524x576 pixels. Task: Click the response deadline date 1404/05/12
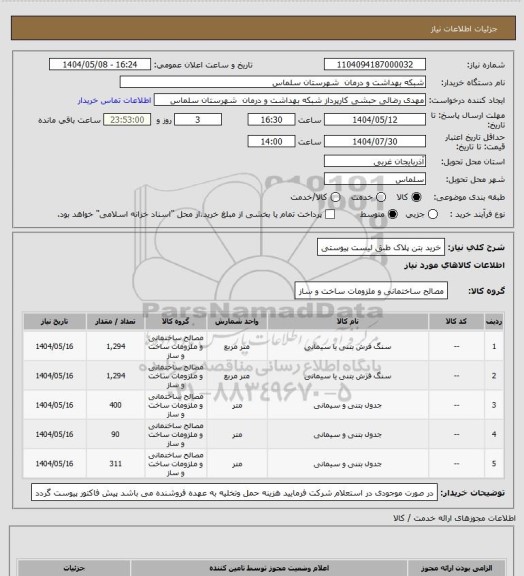[375, 120]
